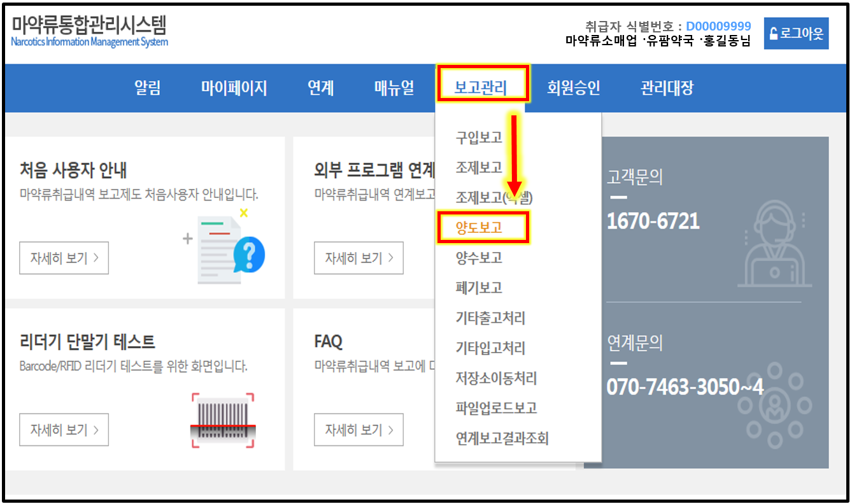The width and height of the screenshot is (852, 504).
Task: Click 자세히 보기 under 외부 프로그램 연계
Action: coord(359,258)
